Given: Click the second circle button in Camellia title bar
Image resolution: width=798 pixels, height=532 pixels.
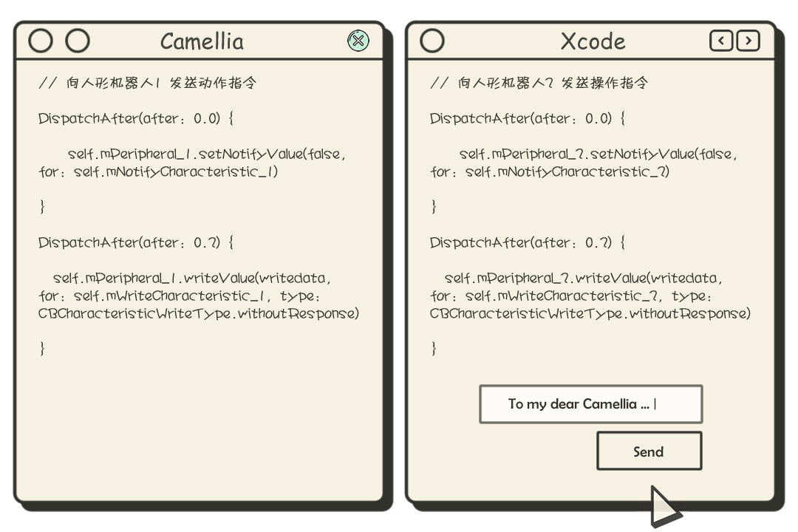Looking at the screenshot, I should (x=78, y=41).
